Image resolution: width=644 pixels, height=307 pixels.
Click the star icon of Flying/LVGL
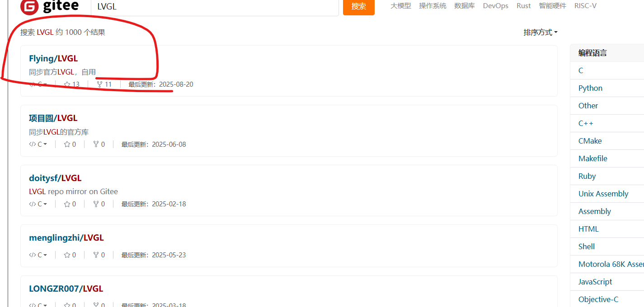pyautogui.click(x=67, y=84)
